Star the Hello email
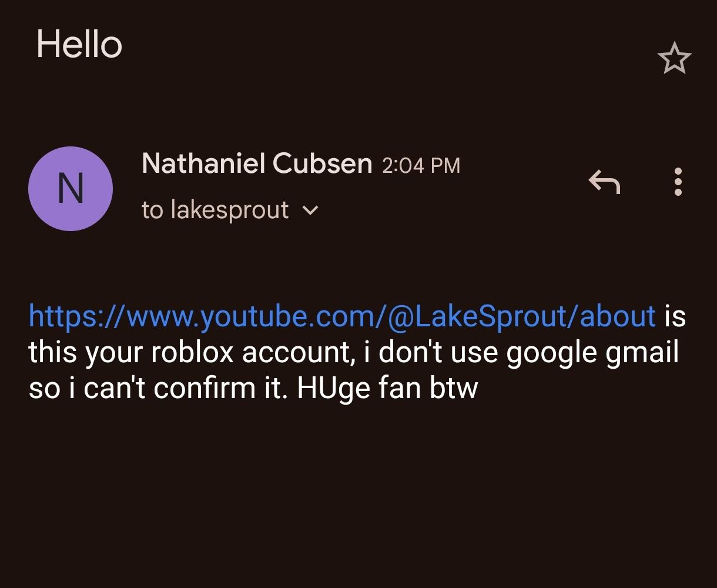Screen dimensions: 717x588 tap(674, 58)
